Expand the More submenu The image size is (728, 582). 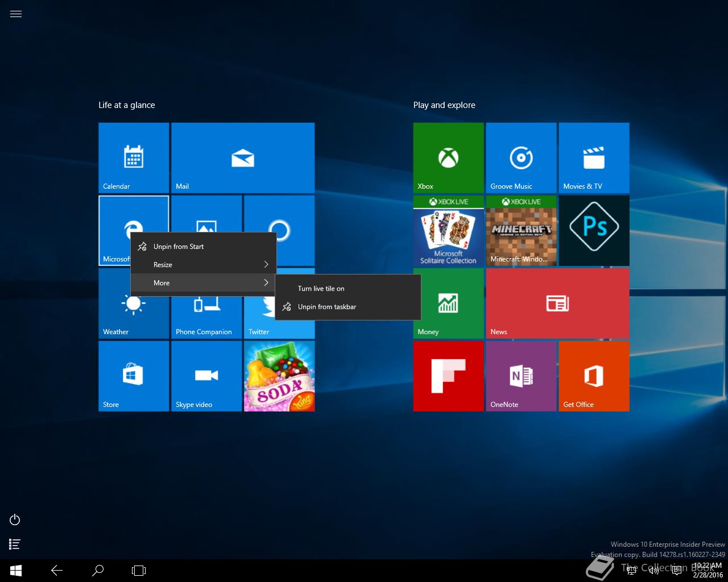point(203,283)
